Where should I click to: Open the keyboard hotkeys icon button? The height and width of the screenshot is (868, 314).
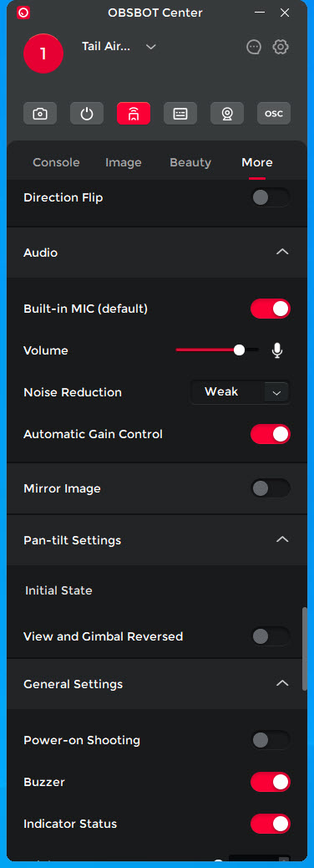click(x=180, y=114)
